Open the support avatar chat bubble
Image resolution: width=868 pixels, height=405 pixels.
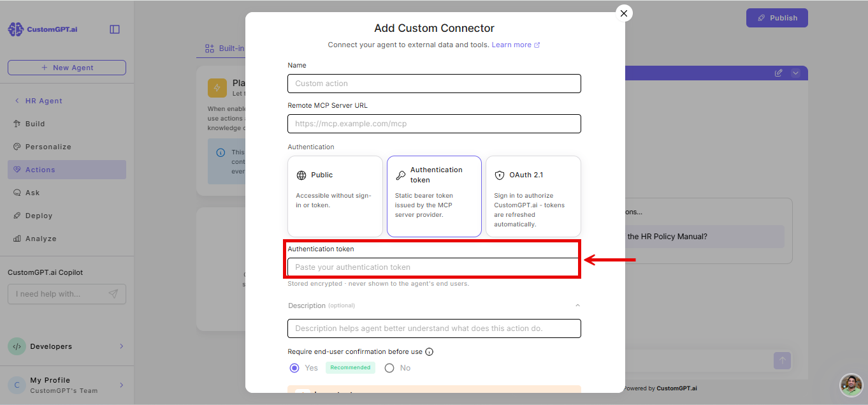click(851, 385)
